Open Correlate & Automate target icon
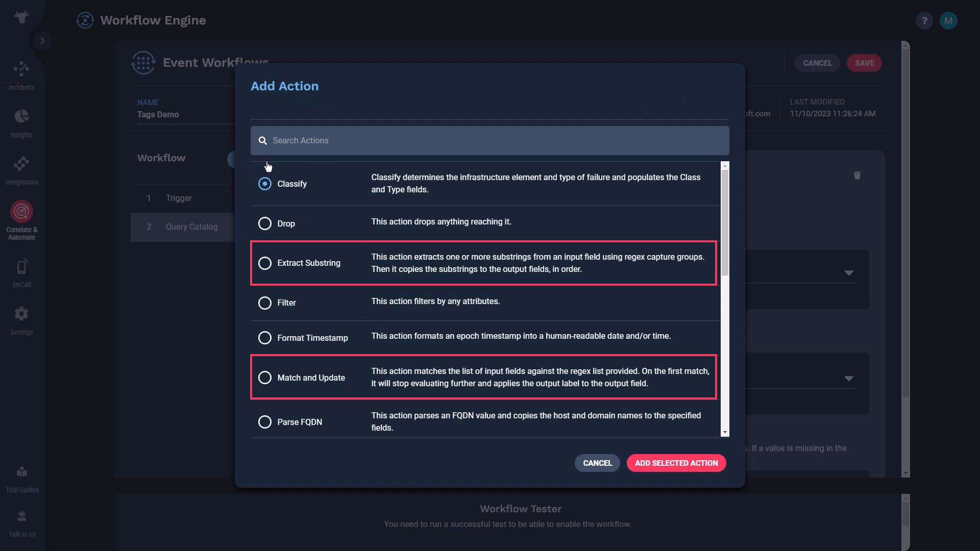 (21, 211)
